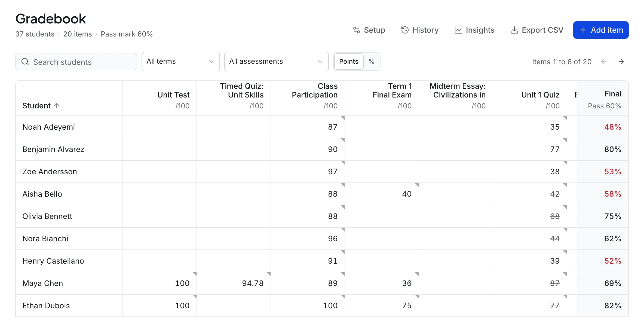Select Term 1 Final Exam header
The image size is (644, 317).
point(382,98)
